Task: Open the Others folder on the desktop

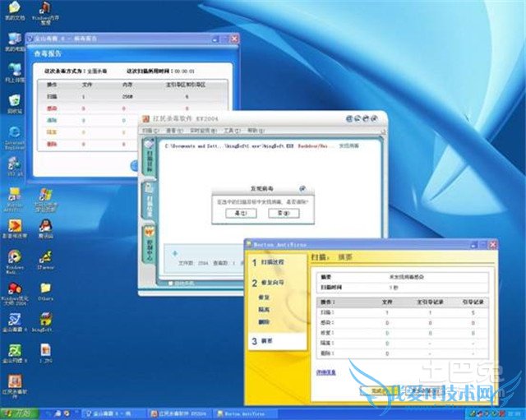Action: pyautogui.click(x=45, y=291)
